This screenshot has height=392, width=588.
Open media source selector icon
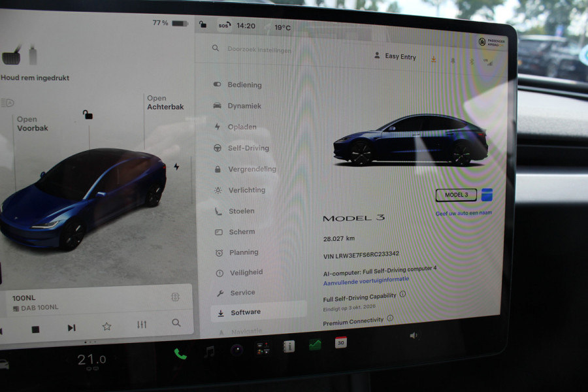pos(175,297)
